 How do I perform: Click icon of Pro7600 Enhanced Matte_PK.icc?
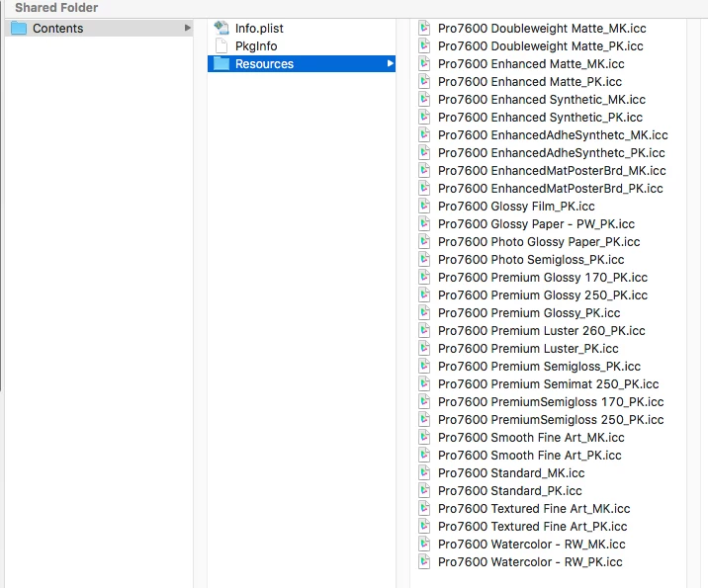click(x=424, y=81)
